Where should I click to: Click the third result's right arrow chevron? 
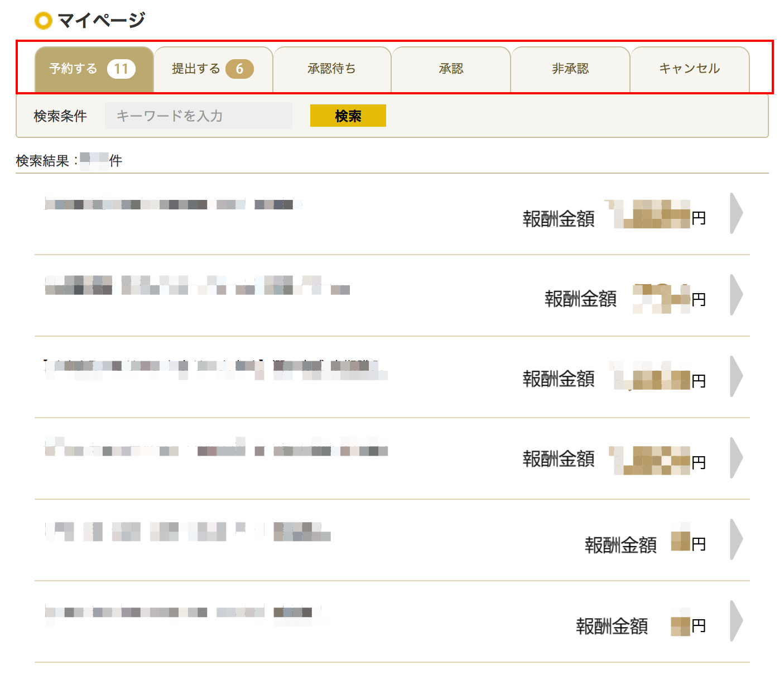click(x=736, y=376)
